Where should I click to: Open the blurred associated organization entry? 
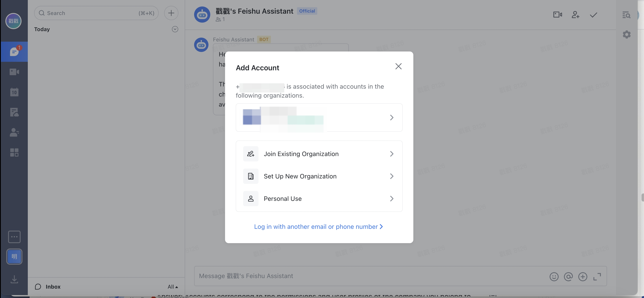point(319,117)
